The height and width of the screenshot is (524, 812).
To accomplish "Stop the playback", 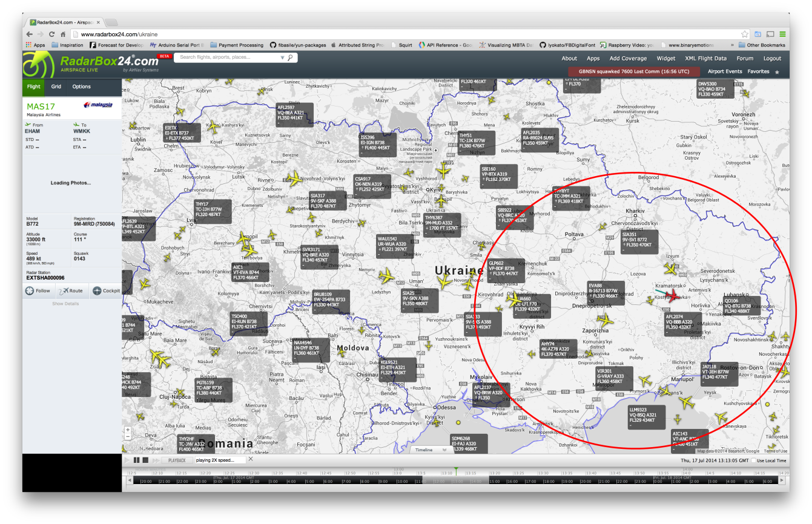I will click(145, 460).
